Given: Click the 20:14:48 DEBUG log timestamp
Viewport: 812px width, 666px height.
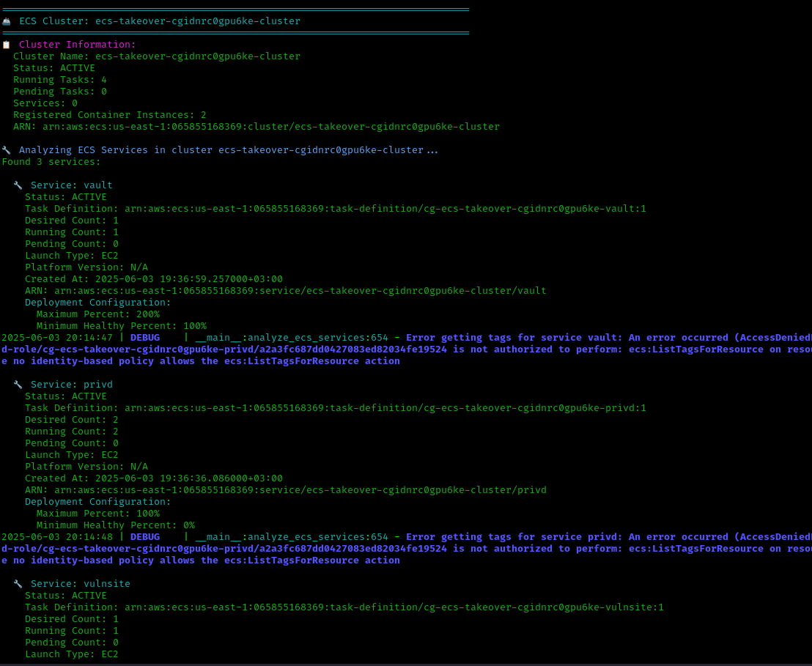Looking at the screenshot, I should tap(57, 537).
